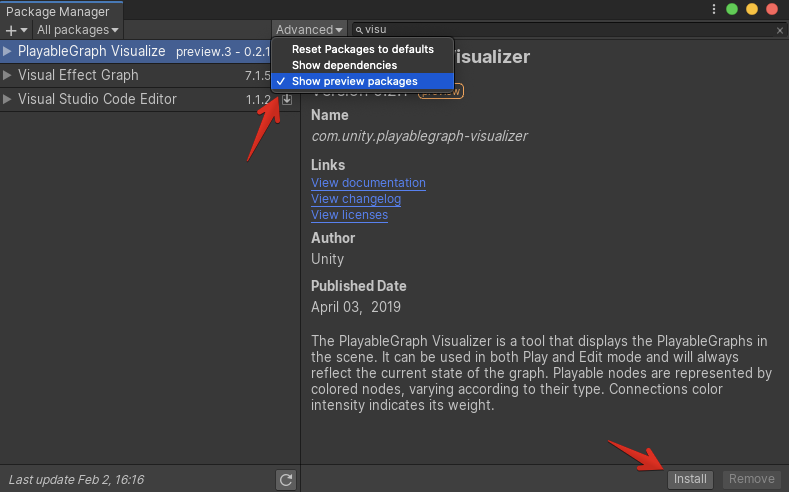
Task: Click download icon beside Visual Studio Code Editor
Action: (x=287, y=100)
